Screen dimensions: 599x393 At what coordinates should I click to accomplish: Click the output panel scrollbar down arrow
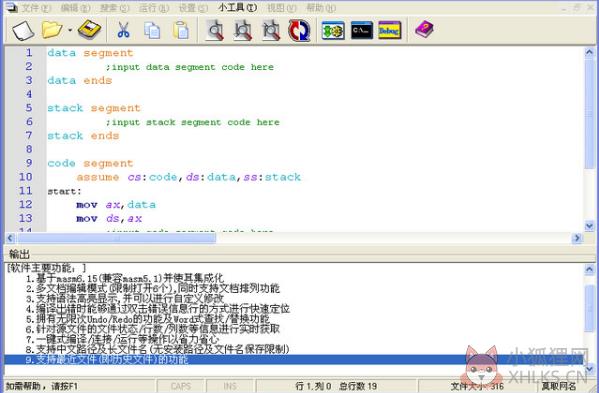(589, 369)
